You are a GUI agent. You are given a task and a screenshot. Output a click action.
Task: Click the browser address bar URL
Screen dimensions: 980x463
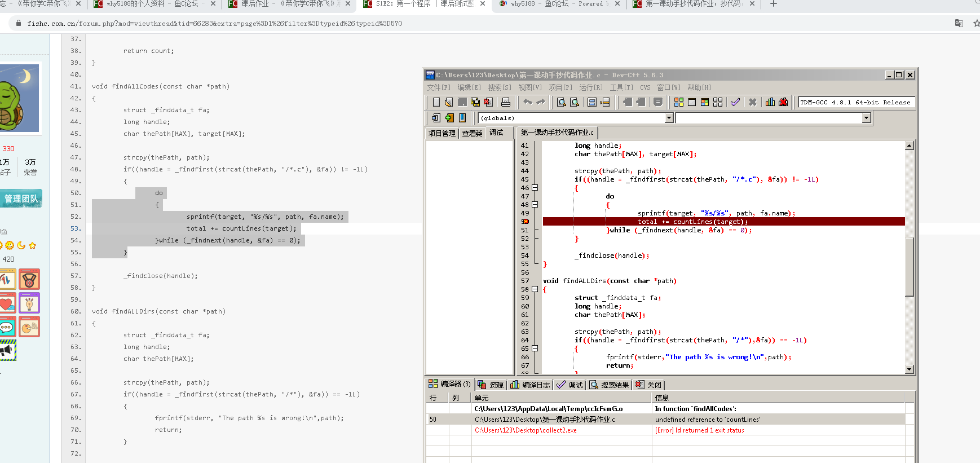pyautogui.click(x=215, y=24)
